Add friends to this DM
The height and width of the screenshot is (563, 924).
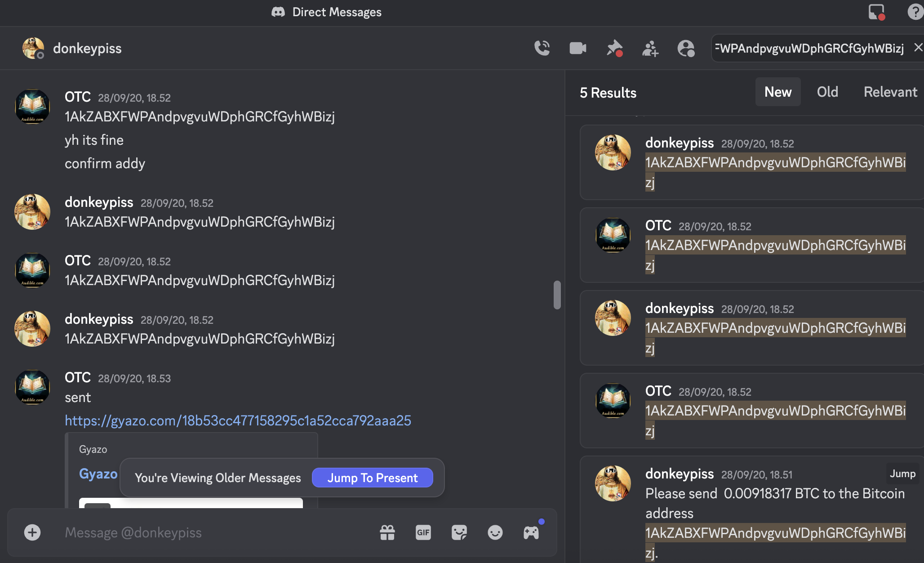pyautogui.click(x=650, y=48)
